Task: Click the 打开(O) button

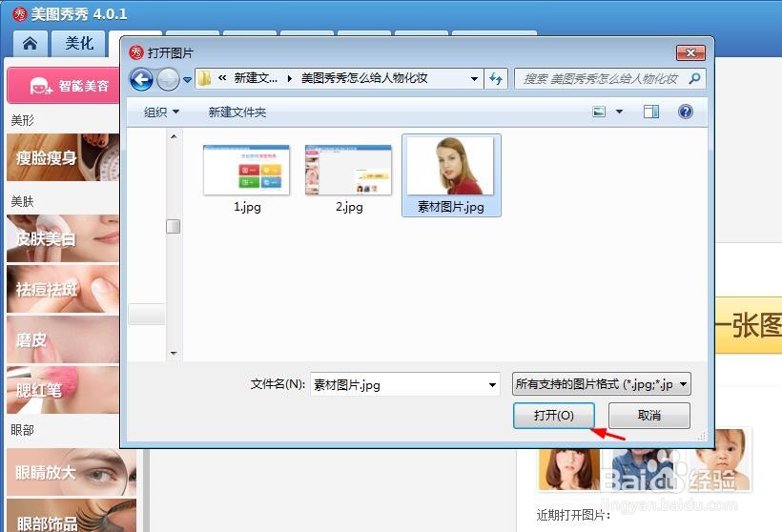Action: click(553, 416)
